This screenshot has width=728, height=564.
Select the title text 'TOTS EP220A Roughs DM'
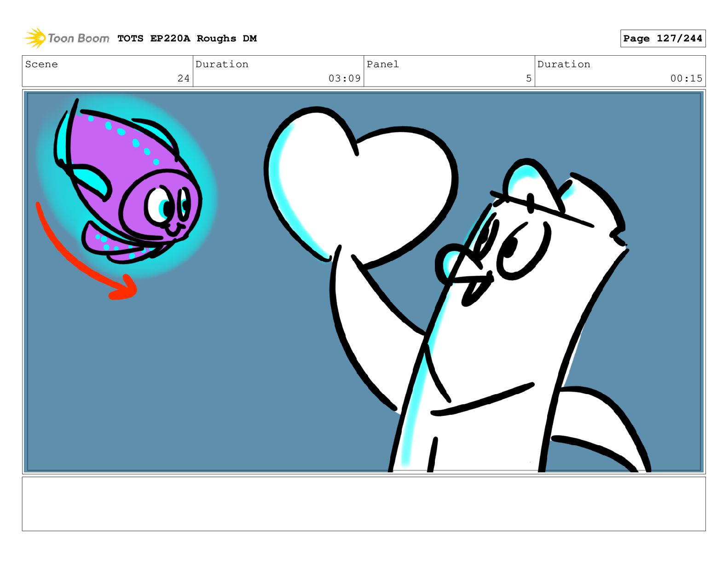(x=187, y=39)
